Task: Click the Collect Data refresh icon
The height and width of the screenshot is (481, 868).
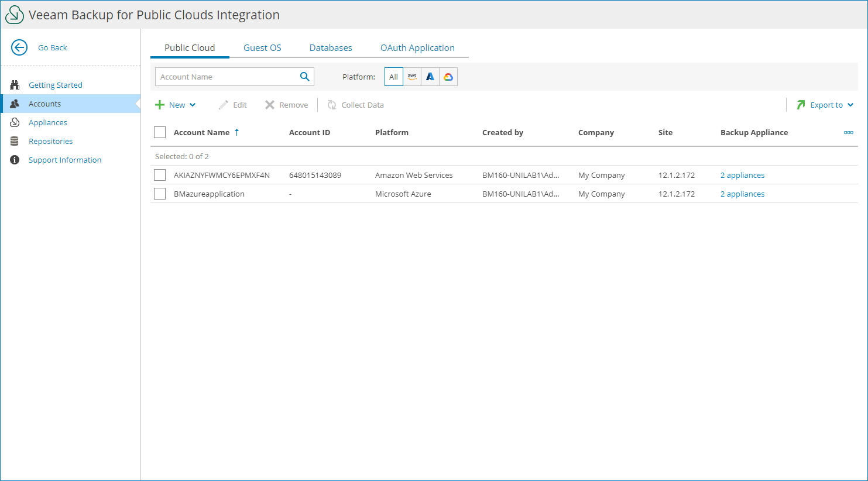Action: click(332, 105)
